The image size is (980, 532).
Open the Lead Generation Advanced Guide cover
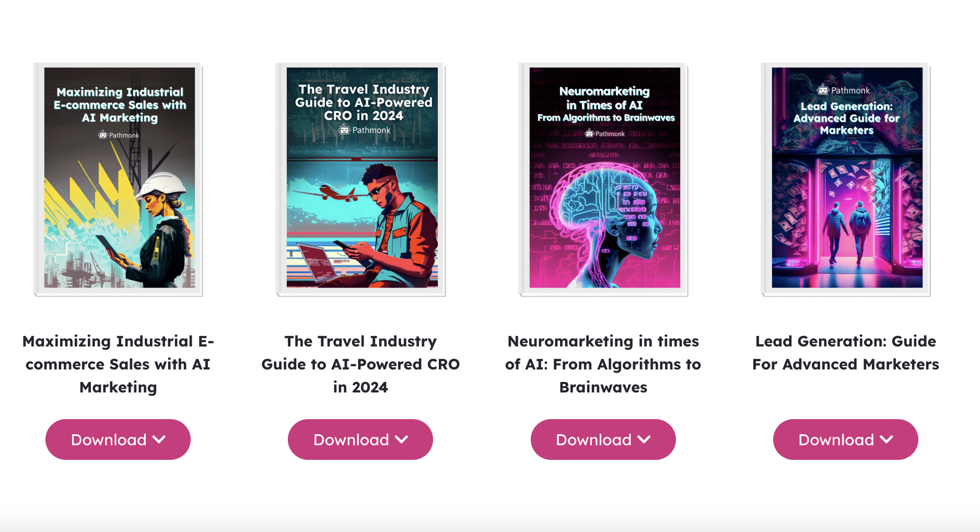click(846, 179)
